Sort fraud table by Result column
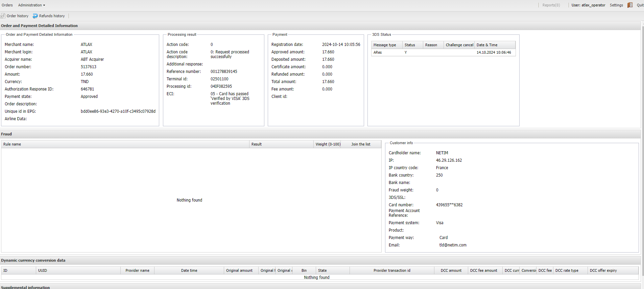Viewport: 644px width, 289px height. tap(256, 144)
